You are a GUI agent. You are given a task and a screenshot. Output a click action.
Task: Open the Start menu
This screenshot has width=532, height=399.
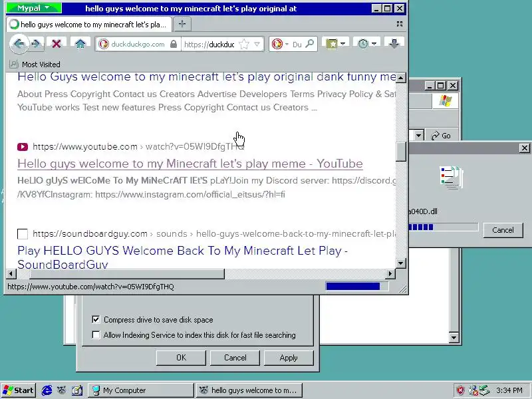click(x=19, y=390)
